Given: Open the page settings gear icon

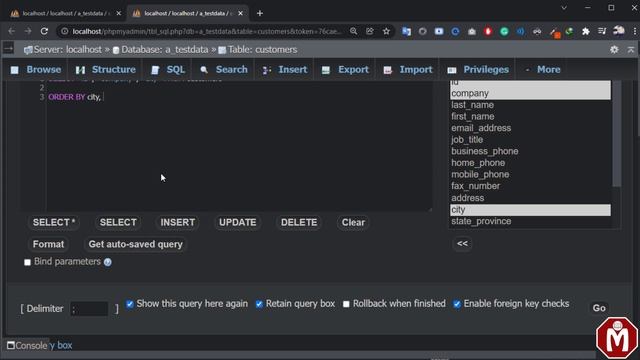Looking at the screenshot, I should click(x=614, y=49).
